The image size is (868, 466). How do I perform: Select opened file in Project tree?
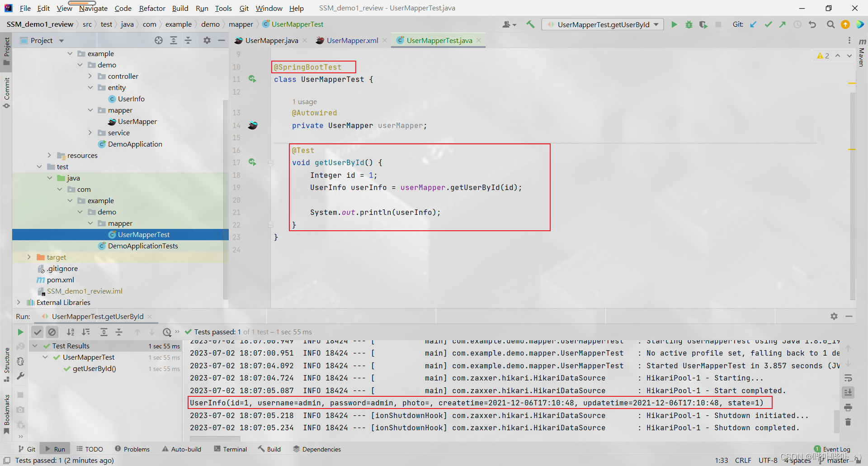tap(159, 40)
